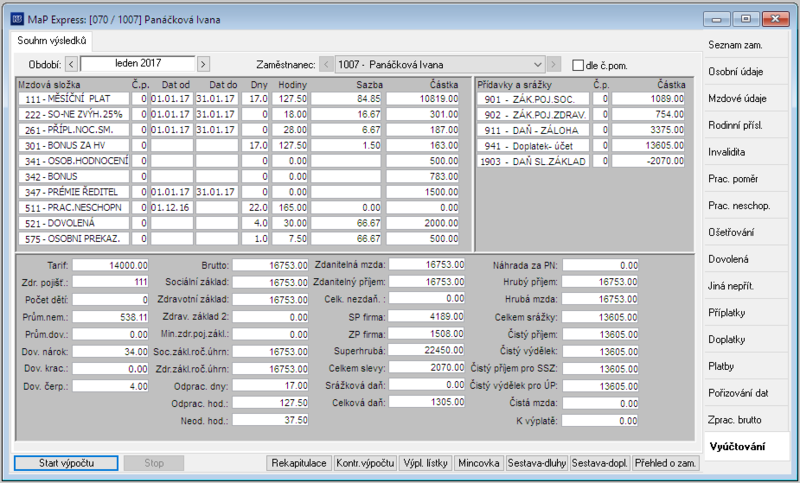
Task: Toggle the 'dle č.pom.' checkbox
Action: tap(578, 65)
